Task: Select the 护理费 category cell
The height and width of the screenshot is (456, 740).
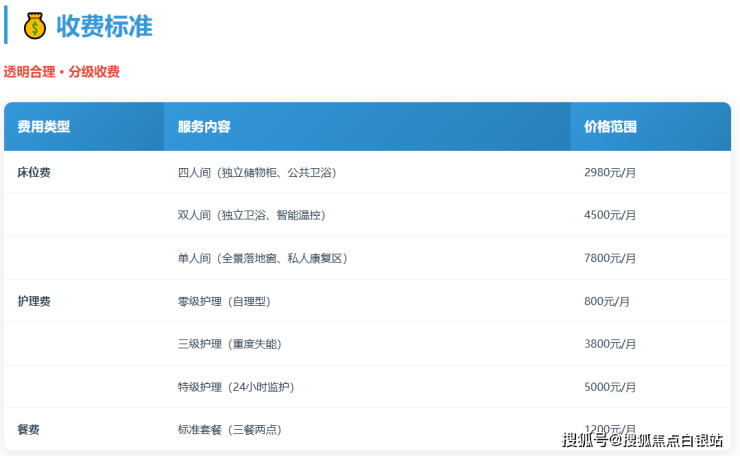Action: click(x=34, y=301)
